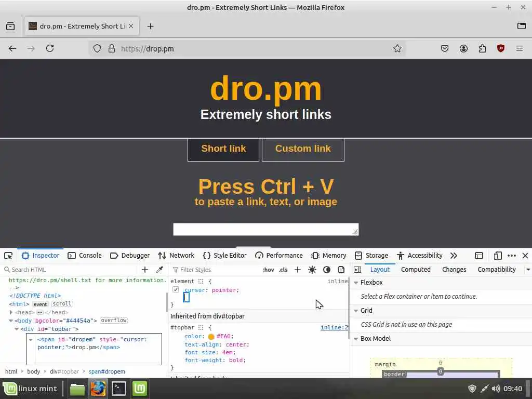Collapse the Flexbox section
532x399 pixels.
pyautogui.click(x=356, y=283)
